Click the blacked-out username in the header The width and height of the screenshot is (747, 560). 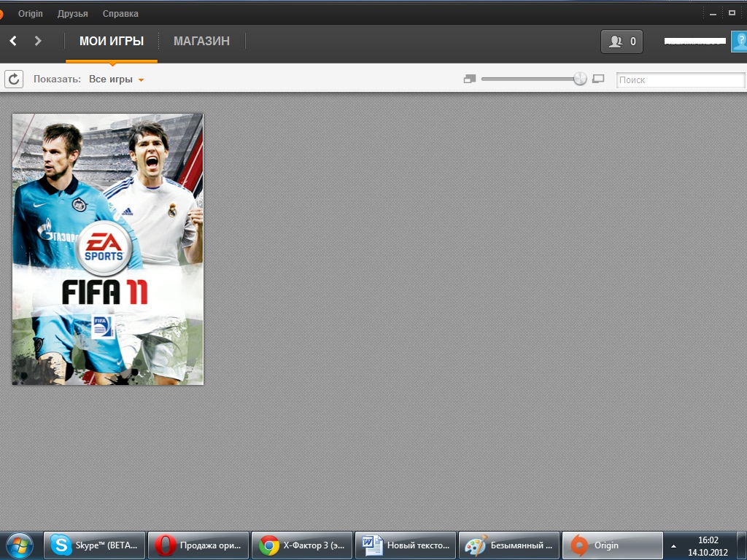pos(695,42)
